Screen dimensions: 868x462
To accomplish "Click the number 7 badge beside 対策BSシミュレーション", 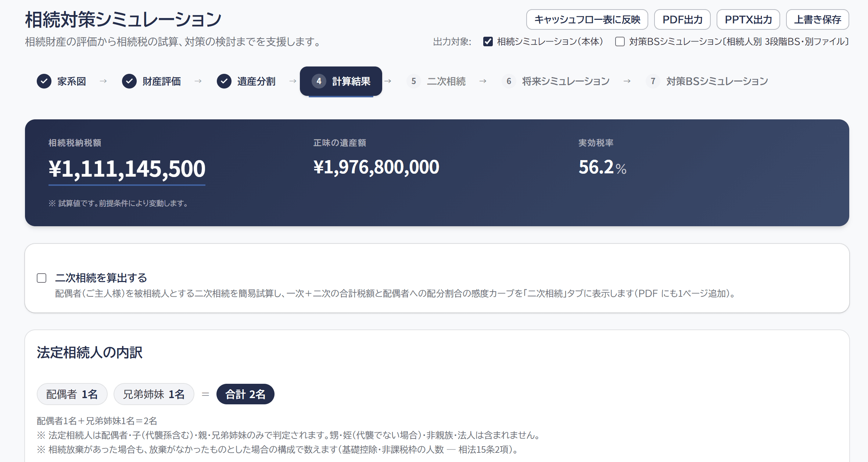I will [653, 81].
